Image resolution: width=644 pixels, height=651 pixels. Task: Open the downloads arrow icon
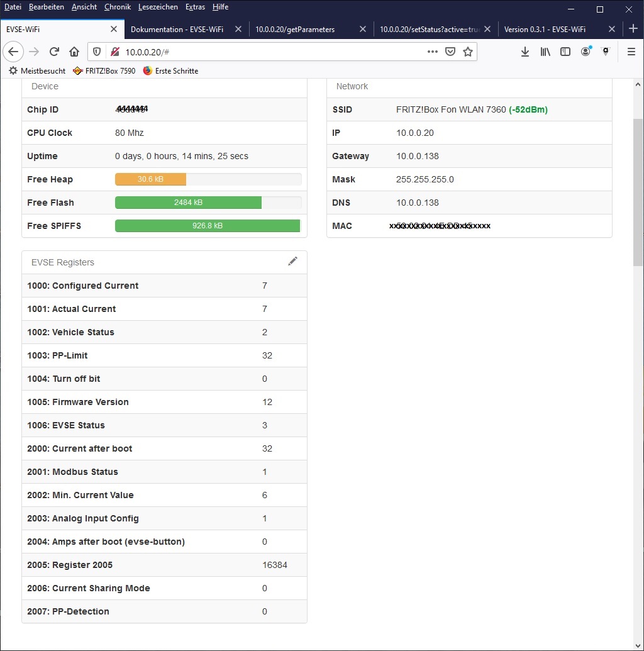tap(525, 52)
